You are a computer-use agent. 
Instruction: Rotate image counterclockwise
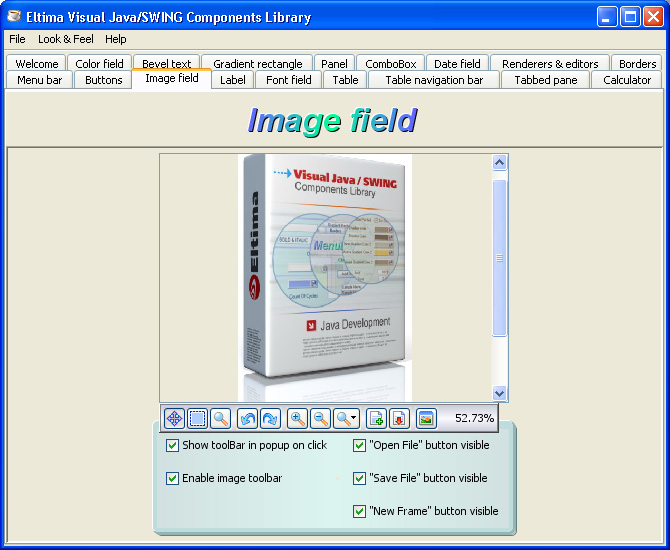click(x=247, y=418)
